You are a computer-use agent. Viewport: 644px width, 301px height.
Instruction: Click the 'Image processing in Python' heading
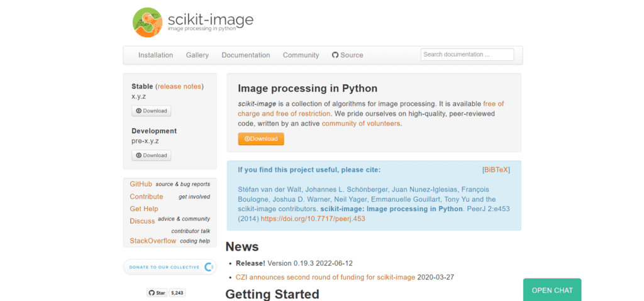[x=308, y=88]
